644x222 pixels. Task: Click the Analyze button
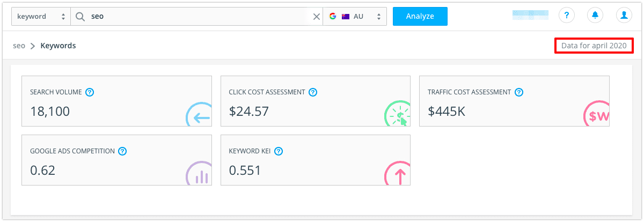pyautogui.click(x=420, y=16)
